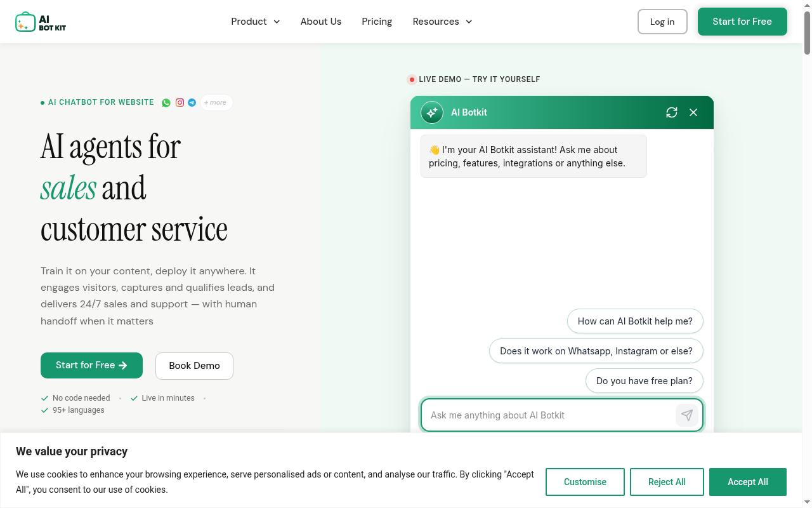Screen dimensions: 812x508
Task: Click hero Start for Free arrow button
Action: 91,365
